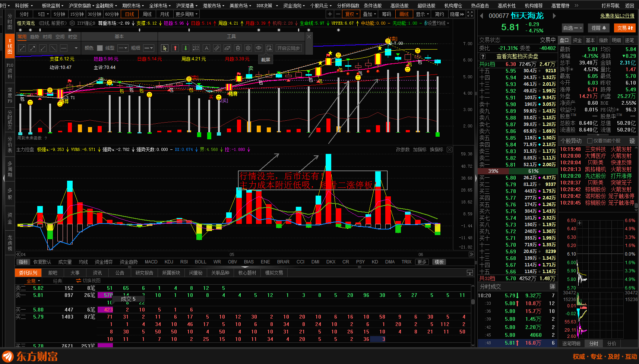This screenshot has height=364, width=639.
Task: Click 交易 trade button
Action: pos(625,28)
